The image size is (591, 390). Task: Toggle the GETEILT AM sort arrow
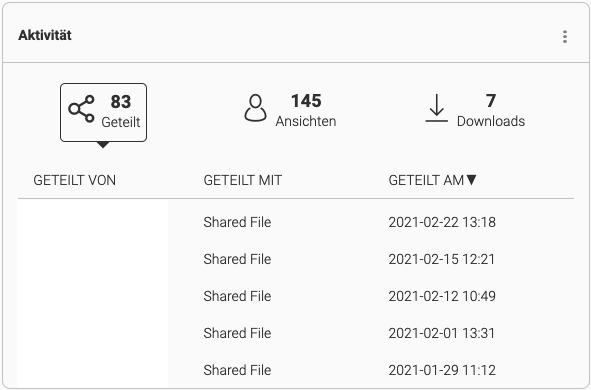pyautogui.click(x=472, y=180)
